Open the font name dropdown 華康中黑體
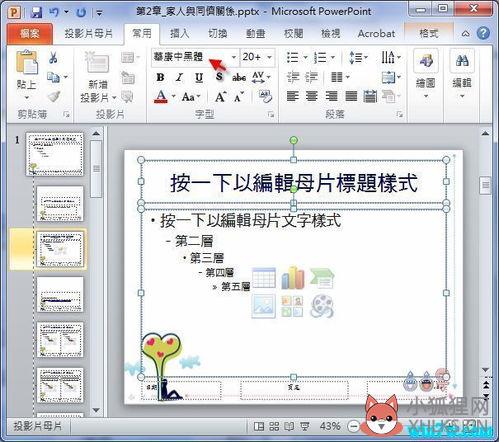The image size is (499, 442). click(x=195, y=57)
